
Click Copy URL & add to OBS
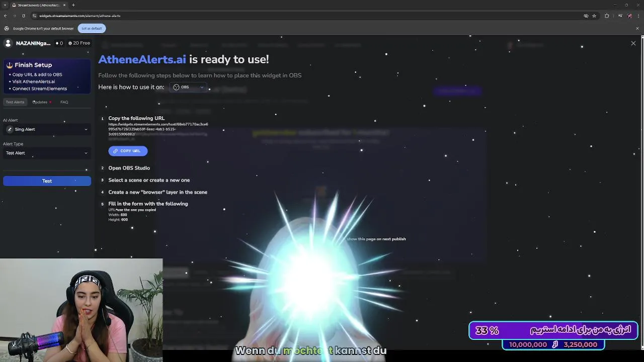pos(37,74)
